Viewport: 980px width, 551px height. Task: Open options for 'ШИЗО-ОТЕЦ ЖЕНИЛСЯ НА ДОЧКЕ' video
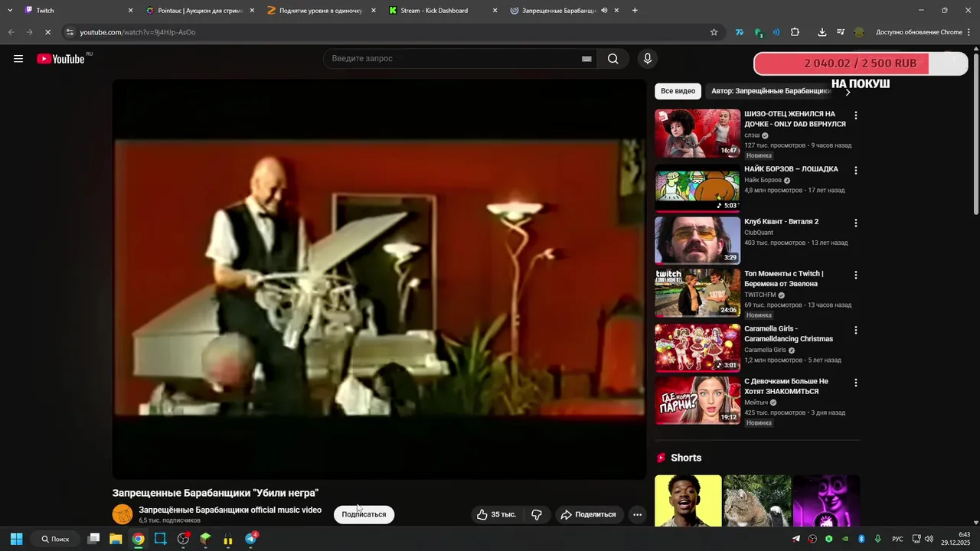(x=856, y=116)
